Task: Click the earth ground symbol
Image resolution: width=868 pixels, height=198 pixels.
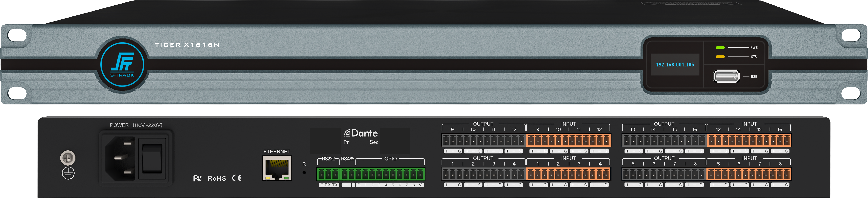Action: (x=68, y=173)
